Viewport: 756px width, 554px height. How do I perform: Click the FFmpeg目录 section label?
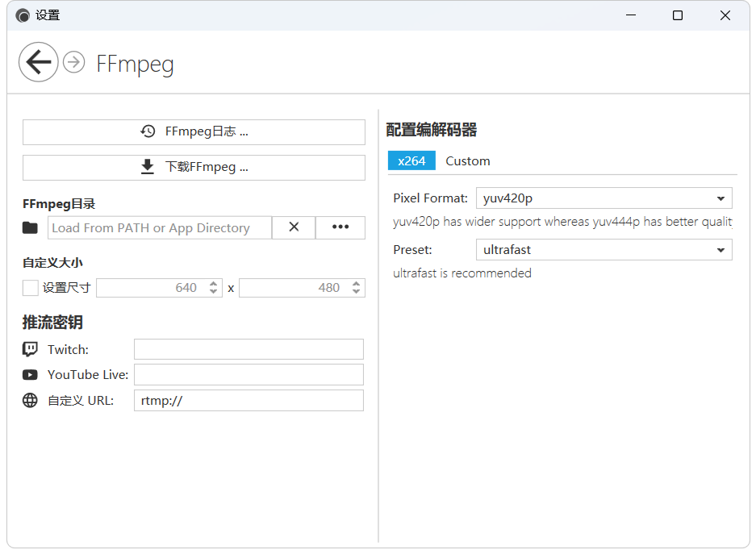59,204
